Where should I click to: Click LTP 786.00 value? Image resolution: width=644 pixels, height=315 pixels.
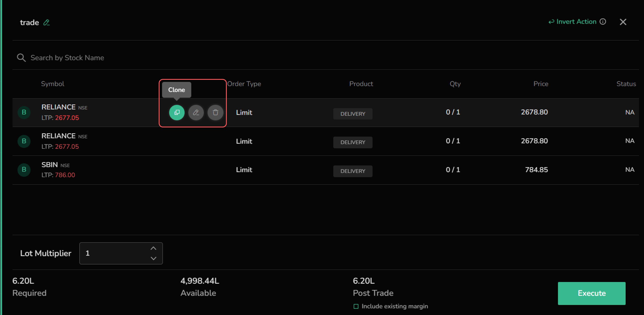point(65,175)
